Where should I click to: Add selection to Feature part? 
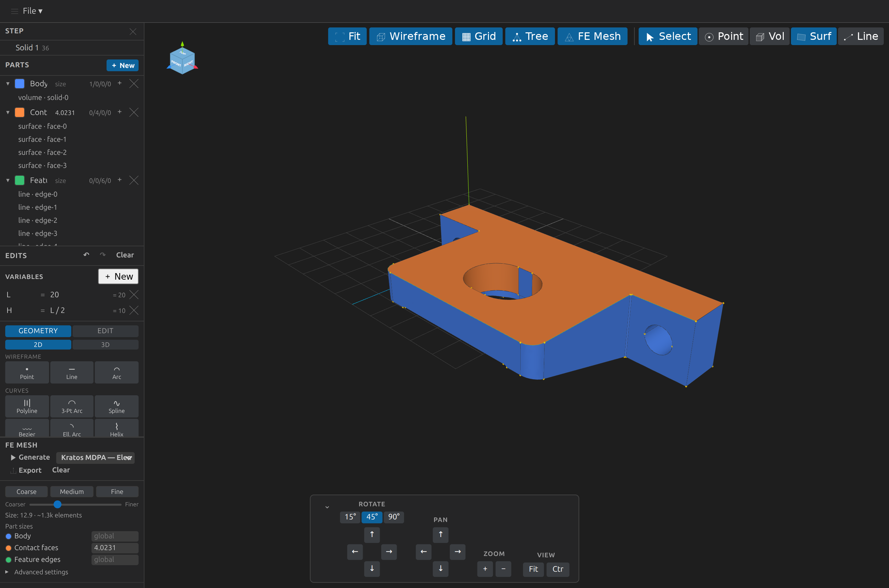tap(120, 180)
